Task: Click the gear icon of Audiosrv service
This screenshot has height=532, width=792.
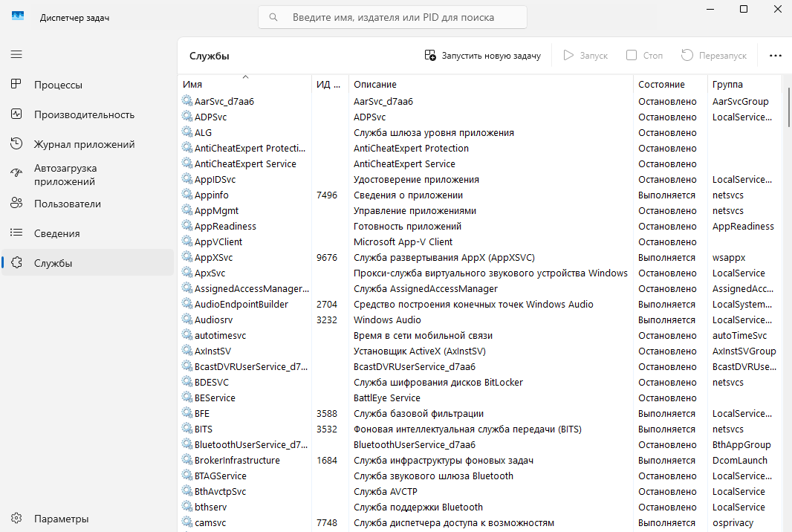Action: [187, 319]
